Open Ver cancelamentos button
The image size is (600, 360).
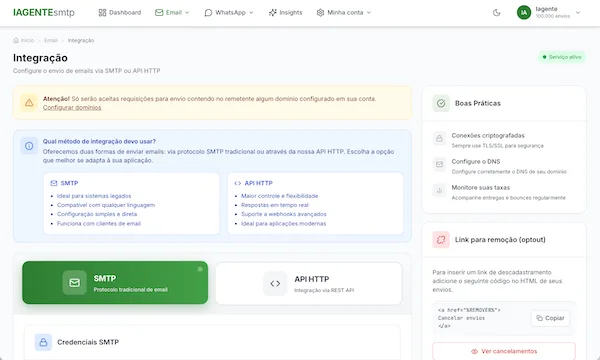coord(504,351)
